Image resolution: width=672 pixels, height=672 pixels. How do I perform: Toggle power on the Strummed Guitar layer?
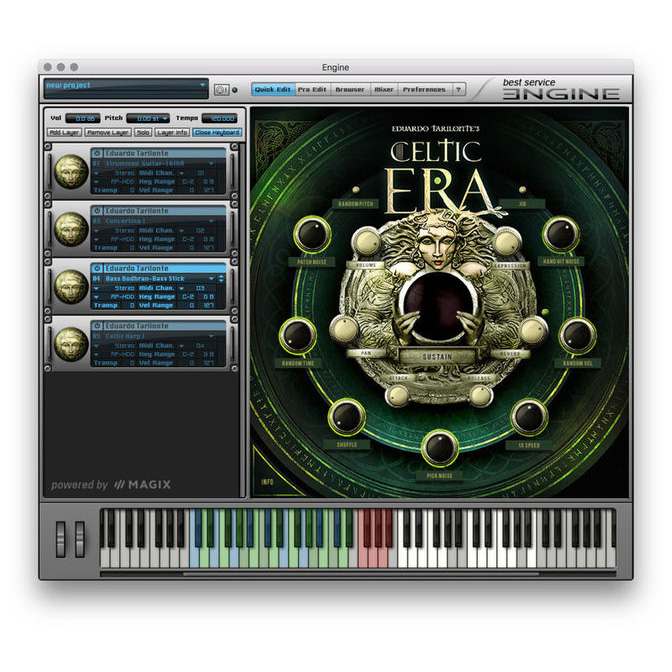tap(97, 153)
